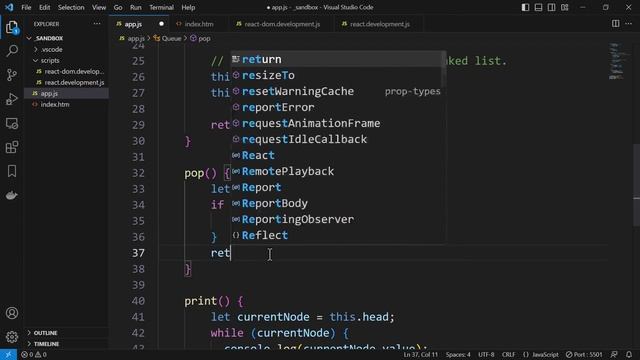The height and width of the screenshot is (360, 640).
Task: Choose ReportingObserver suggestion
Action: (x=338, y=220)
